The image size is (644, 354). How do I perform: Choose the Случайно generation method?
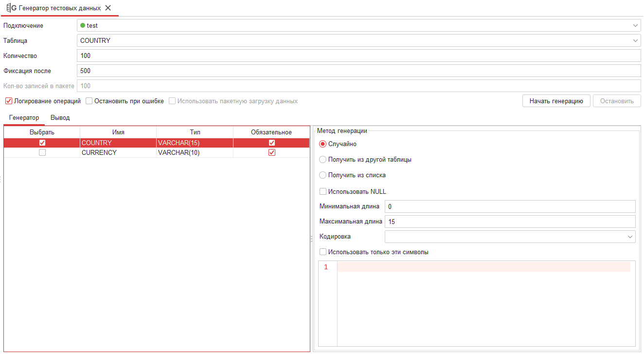323,144
